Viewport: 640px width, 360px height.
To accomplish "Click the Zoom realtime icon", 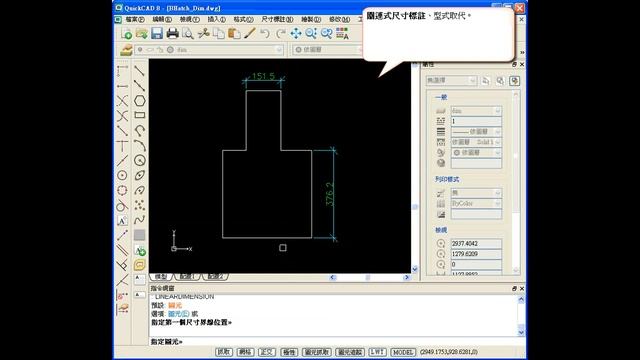I will 311,33.
